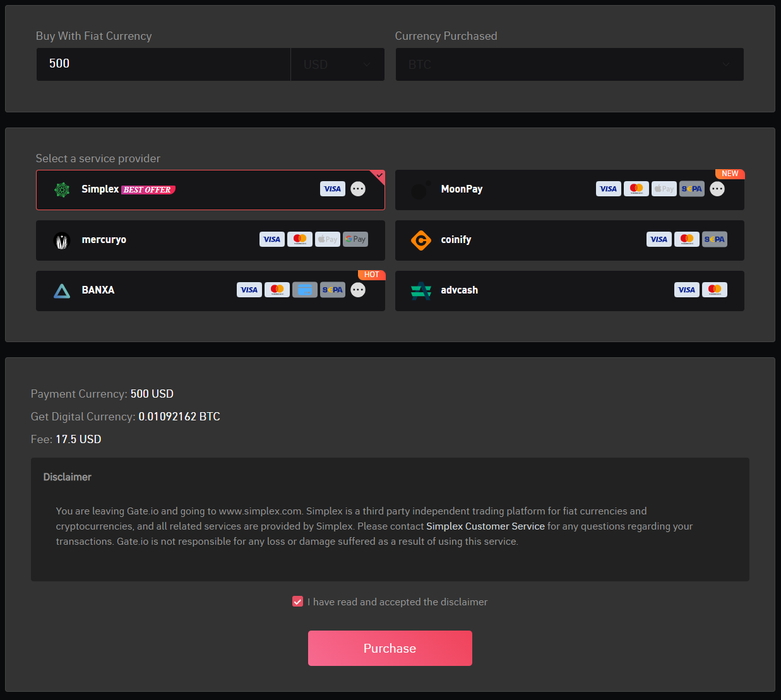
Task: Click the Apple Pay icon in mercuryo row
Action: [x=328, y=239]
